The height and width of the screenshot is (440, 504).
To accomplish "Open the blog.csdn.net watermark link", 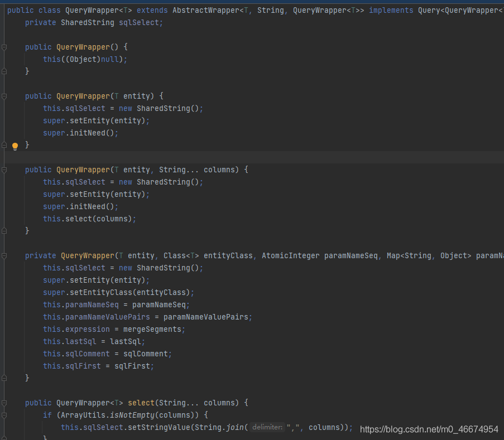I will click(429, 429).
